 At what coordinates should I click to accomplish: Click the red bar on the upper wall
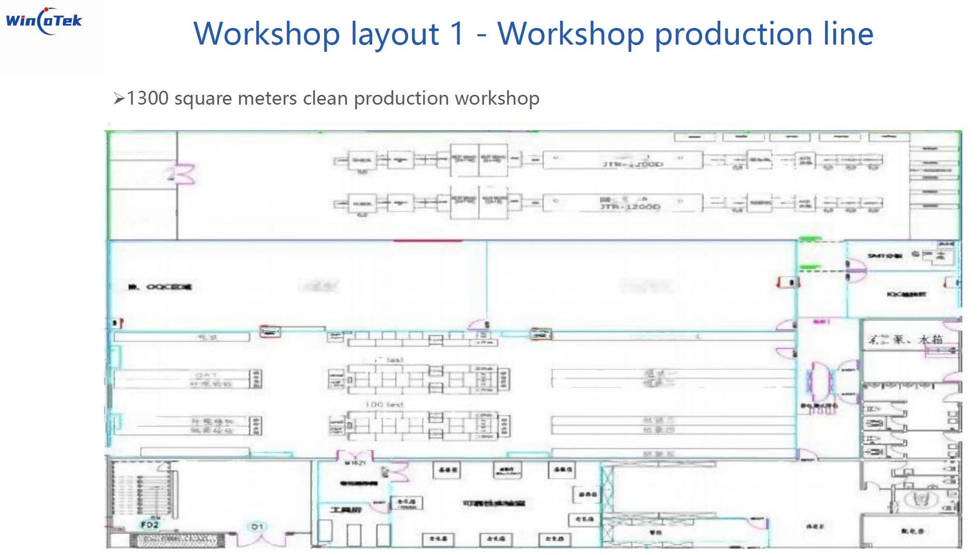click(427, 240)
